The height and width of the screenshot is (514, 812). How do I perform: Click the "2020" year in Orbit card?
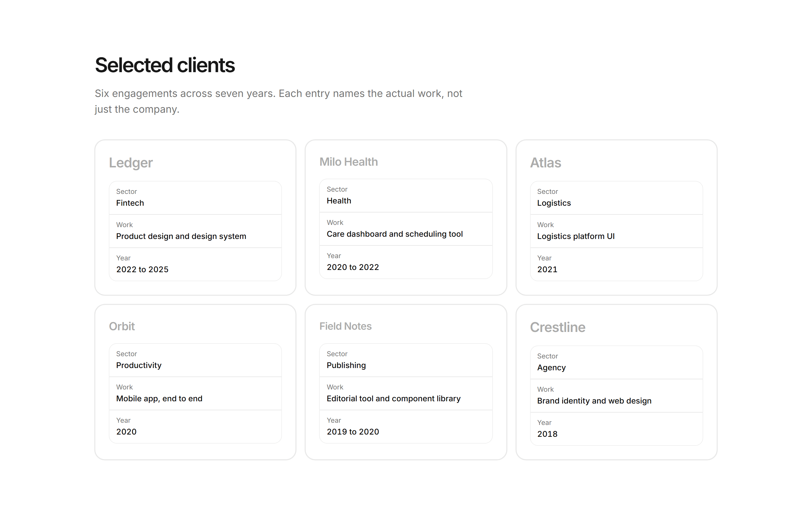tap(126, 432)
